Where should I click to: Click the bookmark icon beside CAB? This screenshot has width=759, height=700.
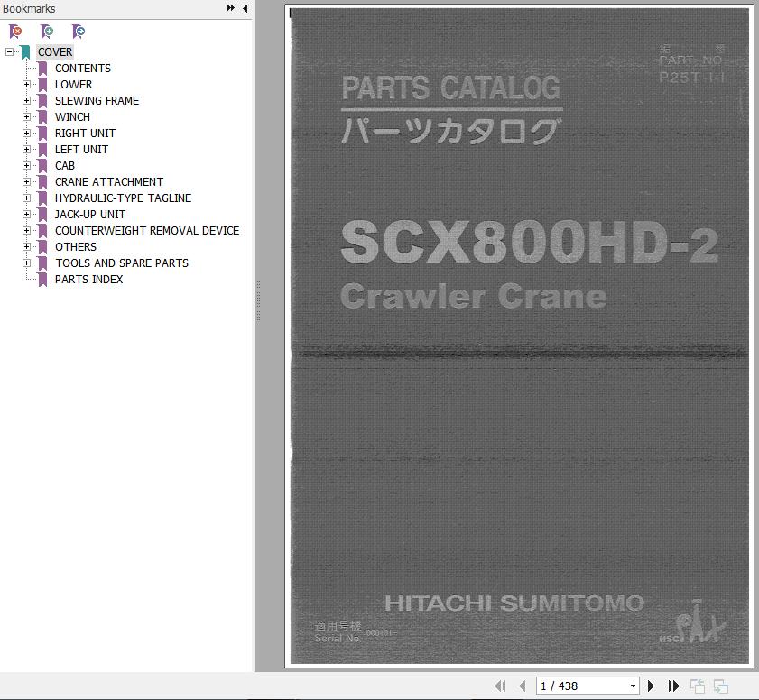(x=42, y=165)
